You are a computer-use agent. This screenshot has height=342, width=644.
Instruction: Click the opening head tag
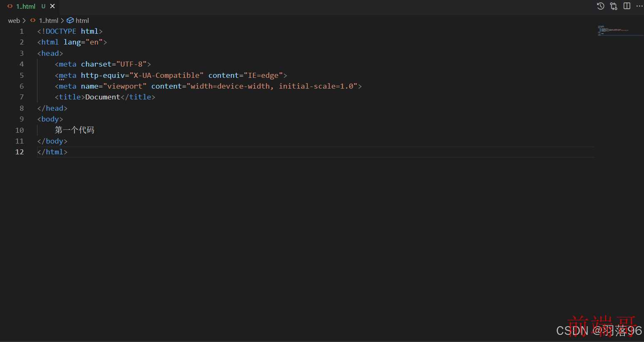(x=50, y=53)
